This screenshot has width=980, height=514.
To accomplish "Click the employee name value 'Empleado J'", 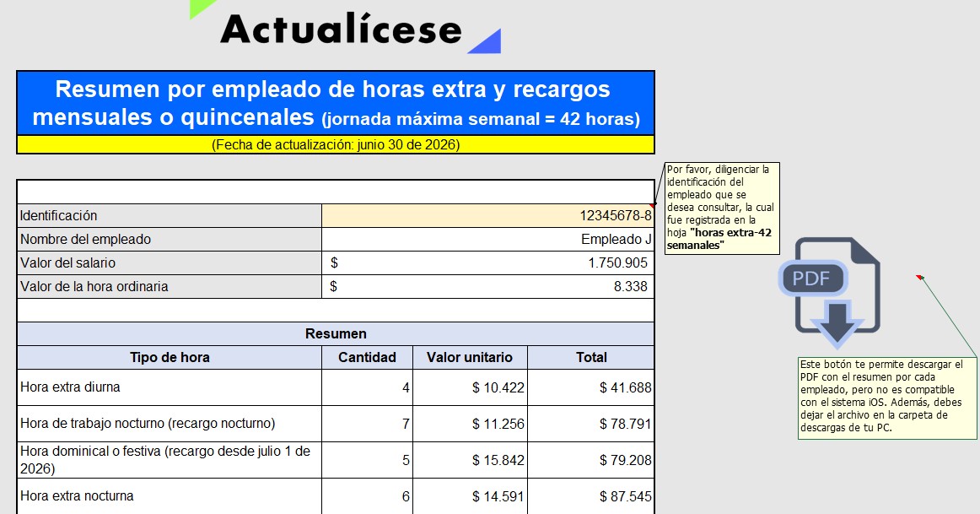I will 487,240.
